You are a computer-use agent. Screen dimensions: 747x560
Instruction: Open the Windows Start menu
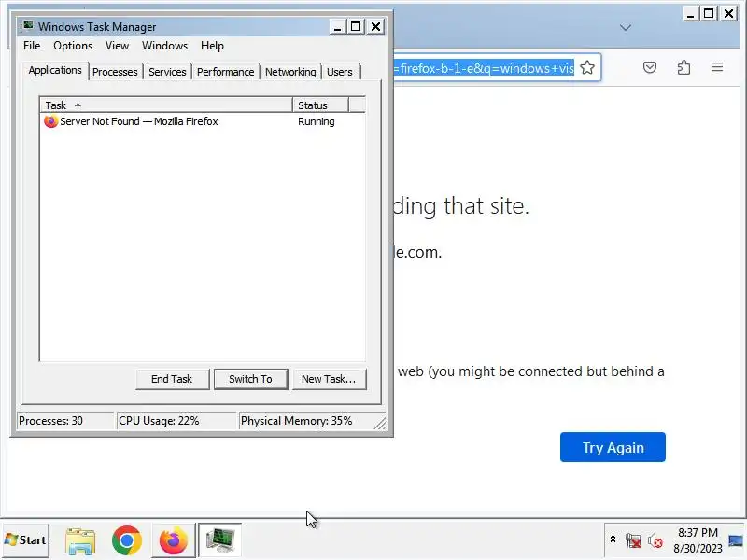[26, 540]
